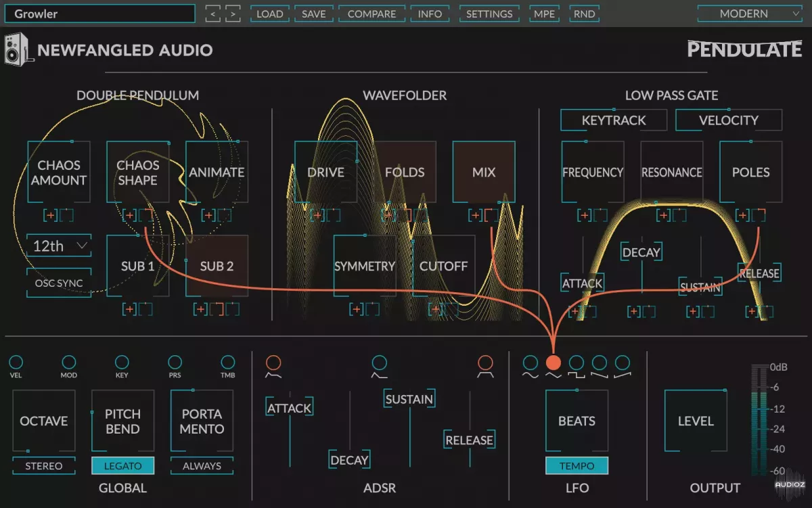Select the TMB modulation source circle
Screen dimensions: 812x508
click(x=228, y=363)
